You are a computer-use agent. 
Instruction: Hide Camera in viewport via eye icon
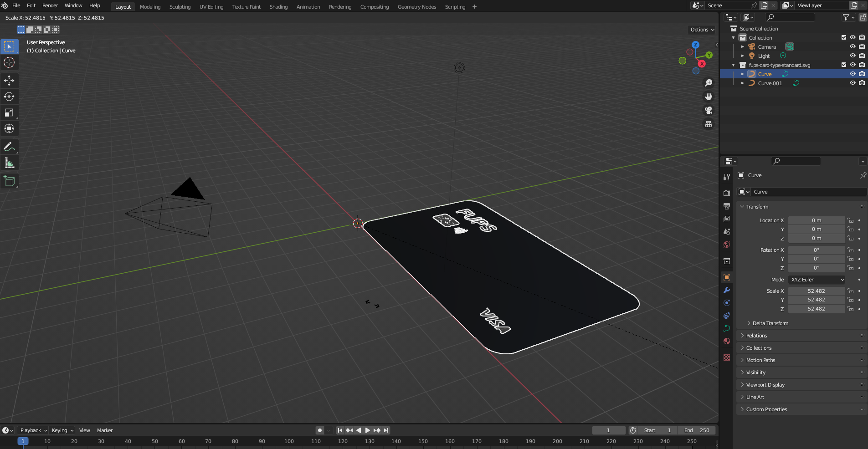click(x=853, y=46)
